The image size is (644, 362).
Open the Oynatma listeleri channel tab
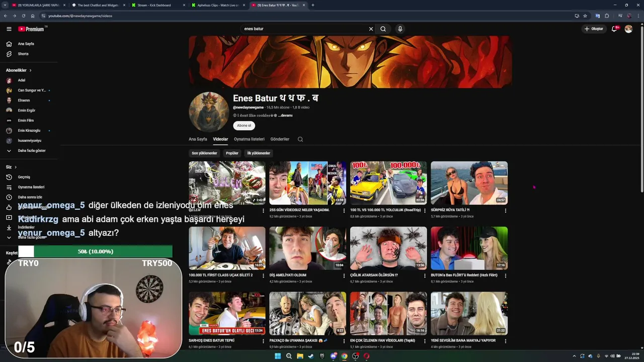coord(249,139)
